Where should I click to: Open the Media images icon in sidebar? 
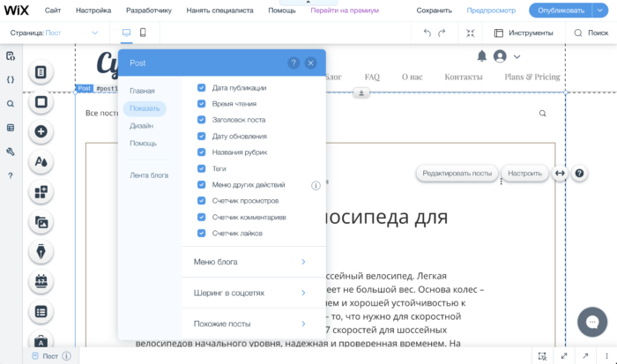pos(41,222)
